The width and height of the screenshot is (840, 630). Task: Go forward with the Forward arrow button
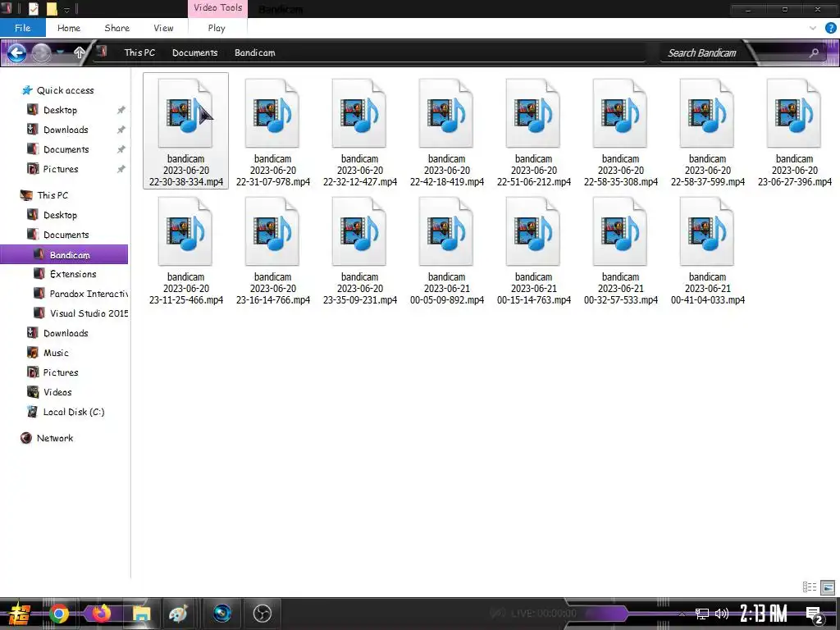click(41, 52)
